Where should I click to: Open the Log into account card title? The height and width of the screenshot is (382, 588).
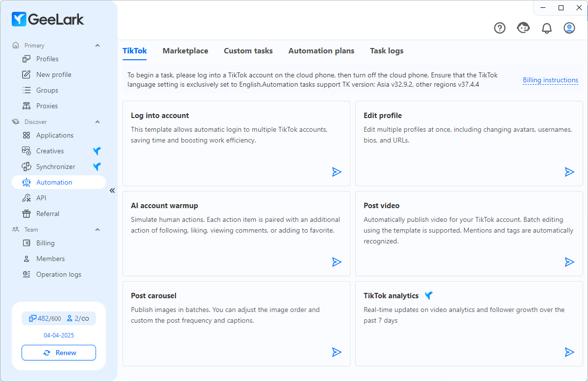[x=160, y=116]
